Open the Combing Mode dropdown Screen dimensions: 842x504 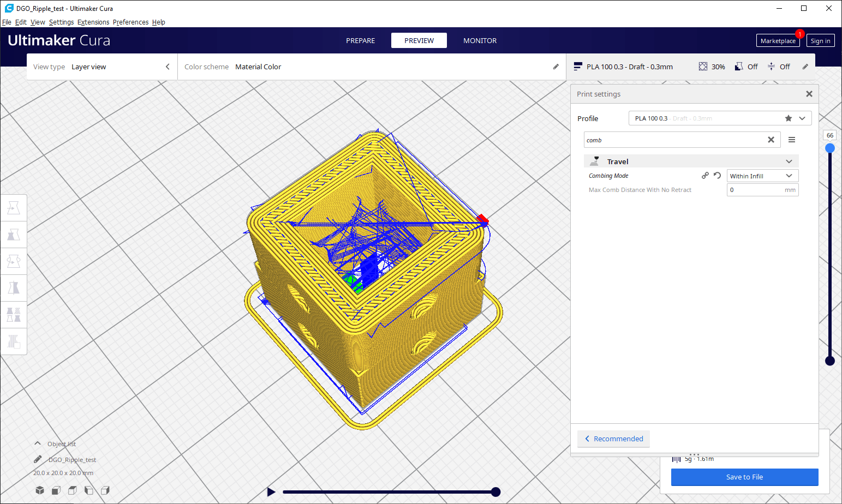click(x=762, y=176)
